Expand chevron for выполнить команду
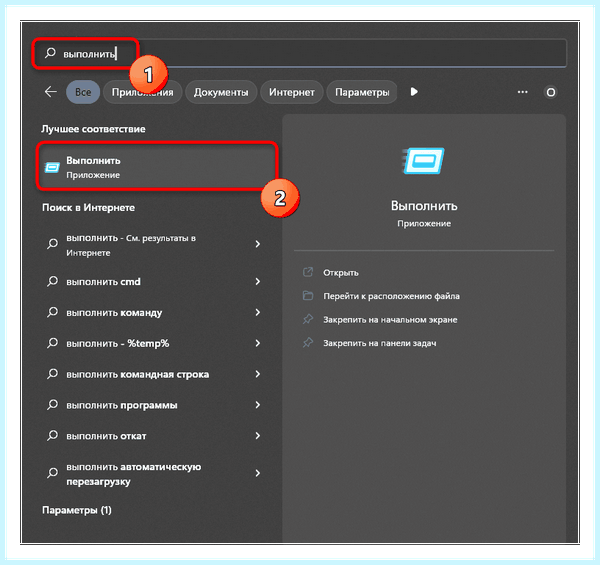 (x=258, y=313)
